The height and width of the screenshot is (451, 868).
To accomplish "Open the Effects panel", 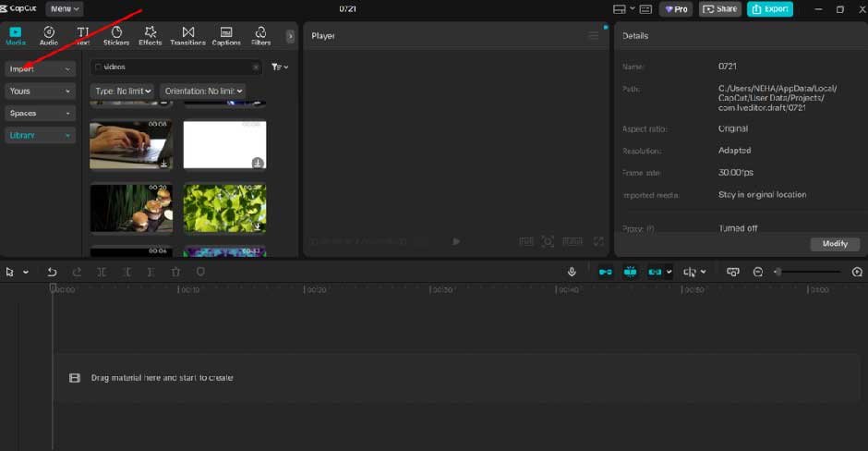I will pos(150,36).
